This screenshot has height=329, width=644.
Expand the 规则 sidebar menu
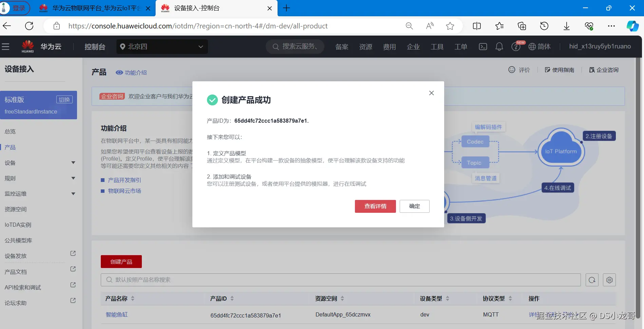tap(73, 178)
